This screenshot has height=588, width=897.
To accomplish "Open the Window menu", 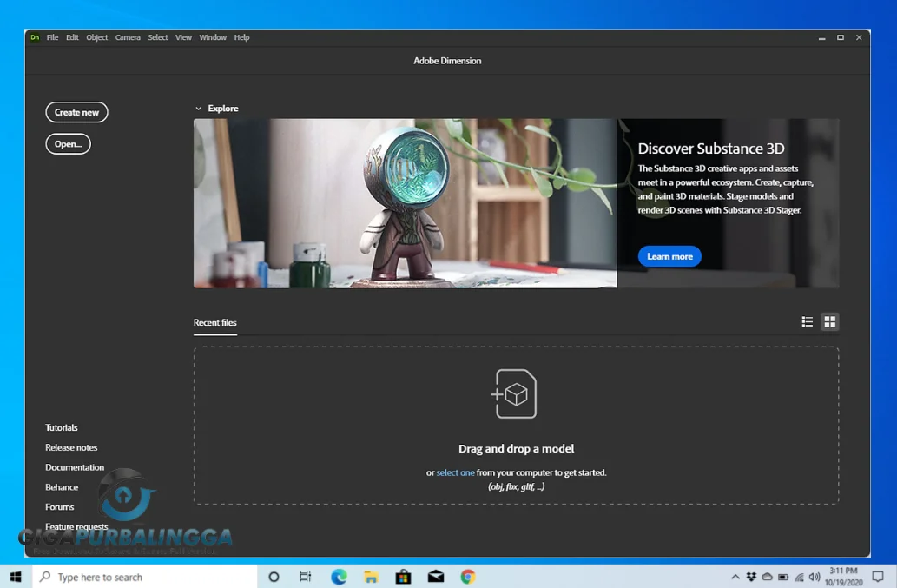I will pos(213,37).
